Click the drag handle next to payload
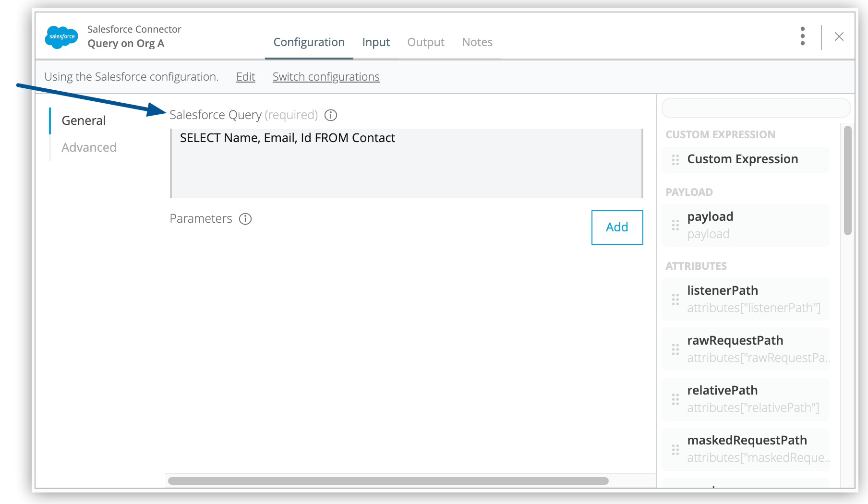The height and width of the screenshot is (504, 868). click(675, 225)
